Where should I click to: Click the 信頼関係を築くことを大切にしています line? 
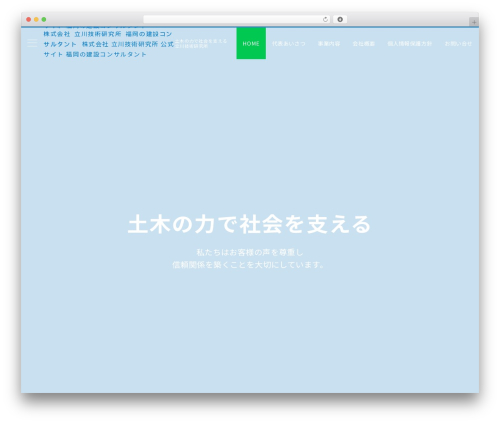(x=248, y=265)
